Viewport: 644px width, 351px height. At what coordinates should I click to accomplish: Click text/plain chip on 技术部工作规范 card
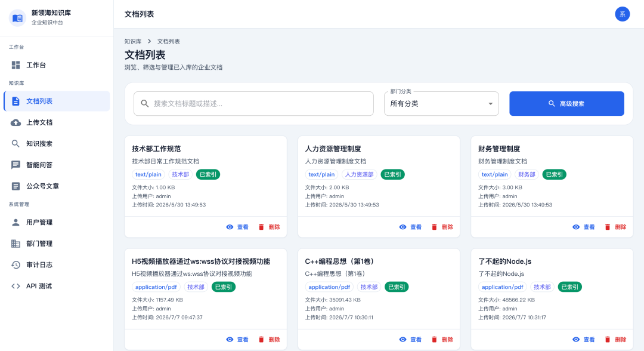[148, 174]
